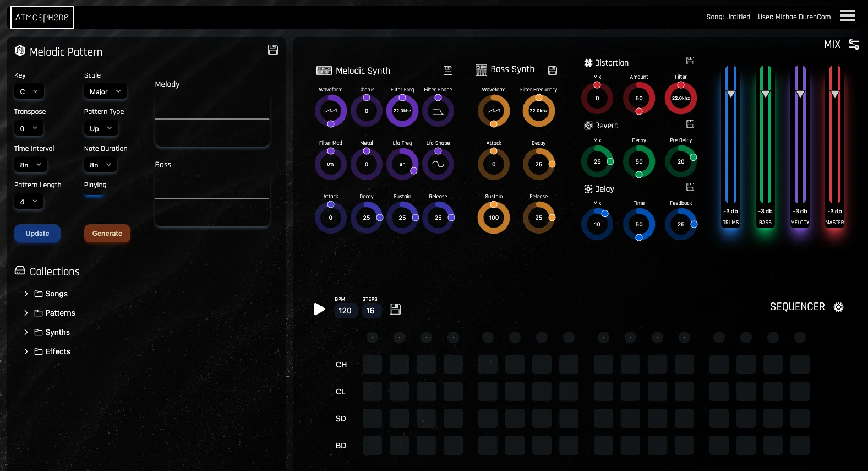Click the Bass Synth module icon

(x=481, y=70)
